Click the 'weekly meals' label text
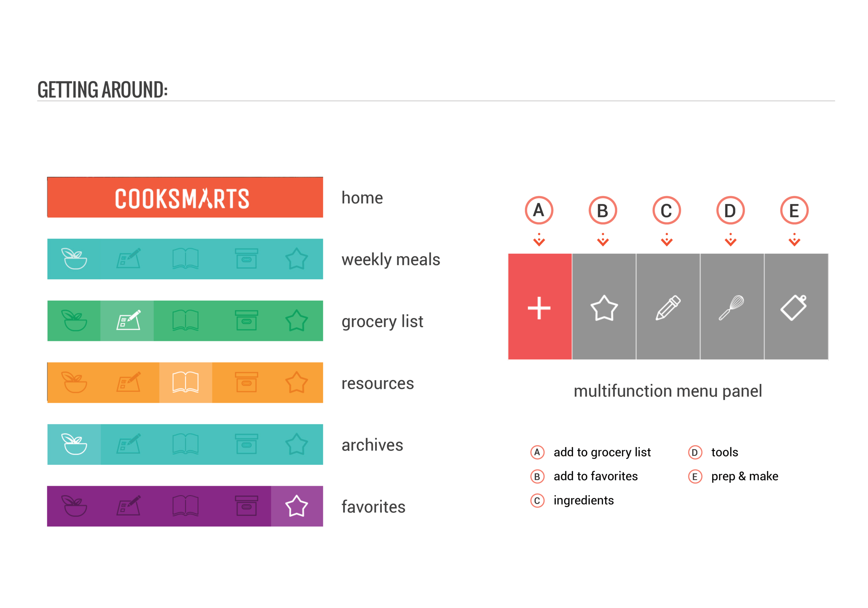The width and height of the screenshot is (868, 608). click(391, 260)
